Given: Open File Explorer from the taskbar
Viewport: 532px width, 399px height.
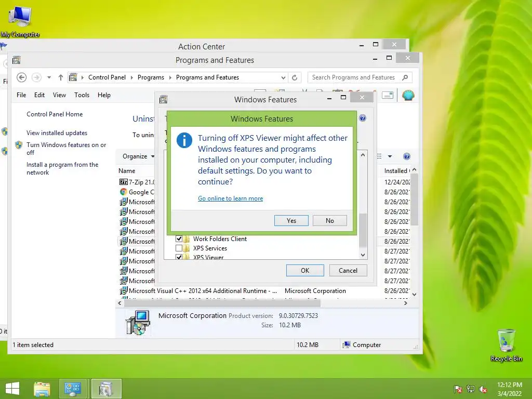Looking at the screenshot, I should point(42,389).
